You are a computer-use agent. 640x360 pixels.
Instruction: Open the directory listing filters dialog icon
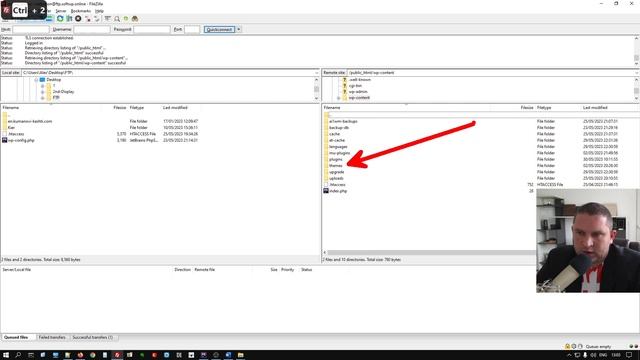click(107, 18)
